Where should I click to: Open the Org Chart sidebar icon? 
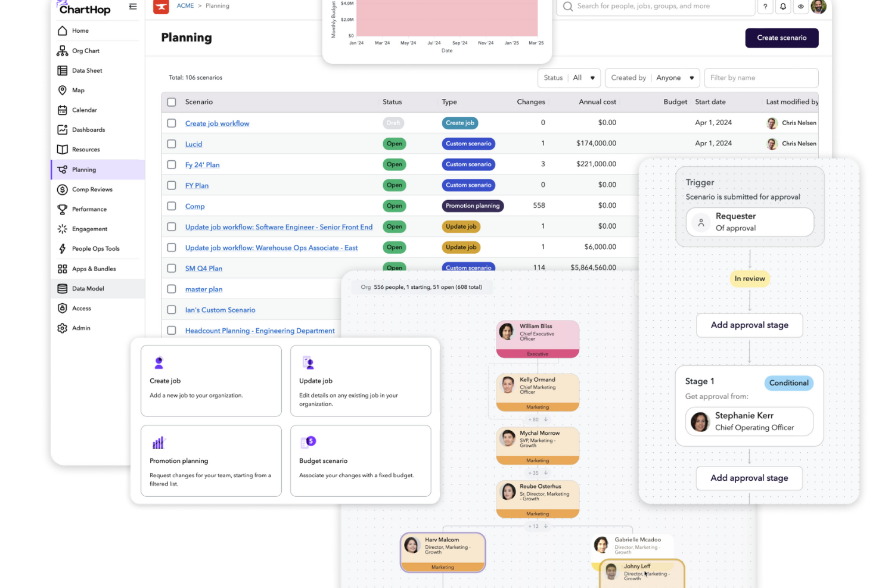pyautogui.click(x=63, y=51)
